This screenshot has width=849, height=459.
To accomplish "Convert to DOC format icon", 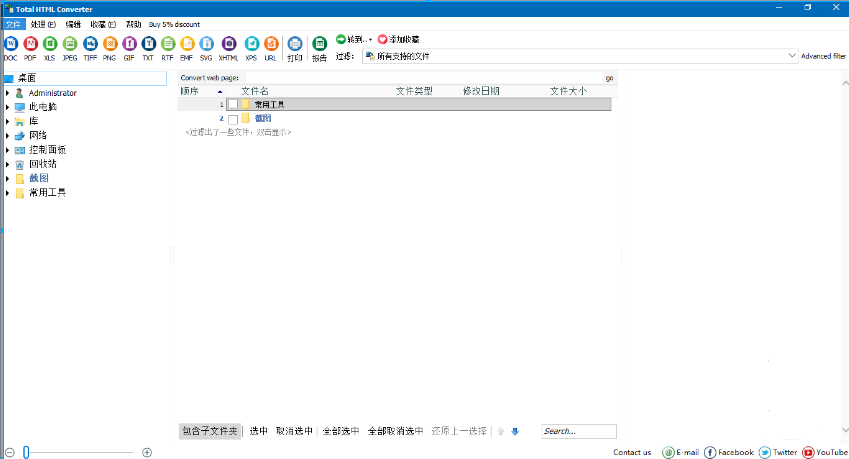I will pos(11,43).
